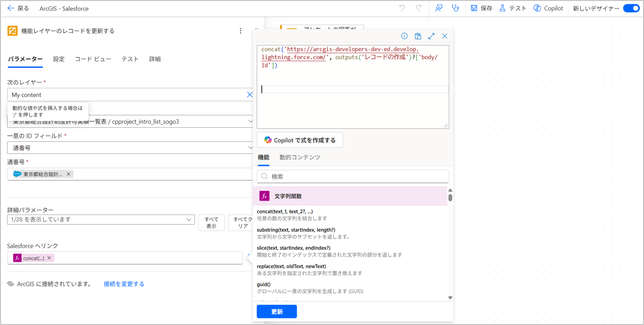This screenshot has height=325, width=644.
Task: Select the 機能 tab
Action: (x=263, y=157)
